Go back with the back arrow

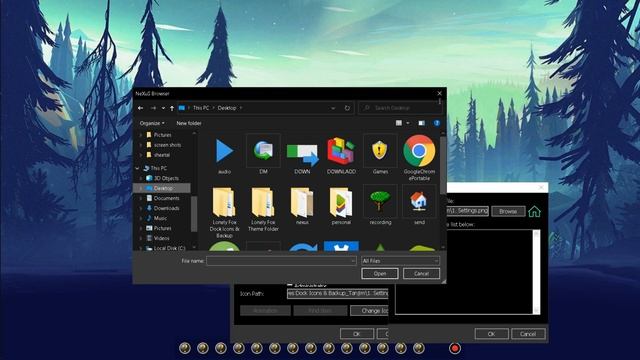click(x=140, y=108)
